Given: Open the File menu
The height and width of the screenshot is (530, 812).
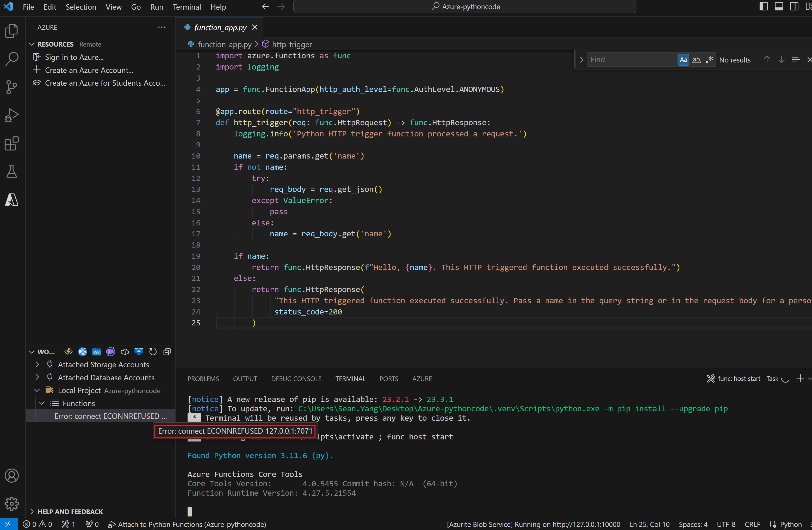Looking at the screenshot, I should click(x=28, y=7).
